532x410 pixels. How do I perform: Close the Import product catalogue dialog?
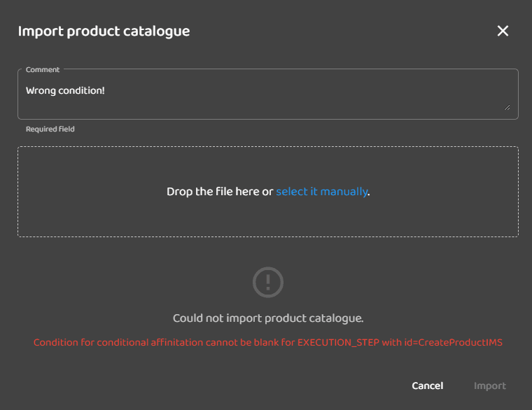click(x=503, y=31)
